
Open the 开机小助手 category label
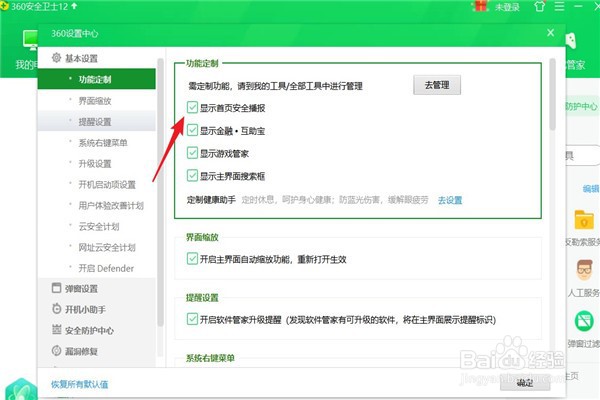pos(85,309)
